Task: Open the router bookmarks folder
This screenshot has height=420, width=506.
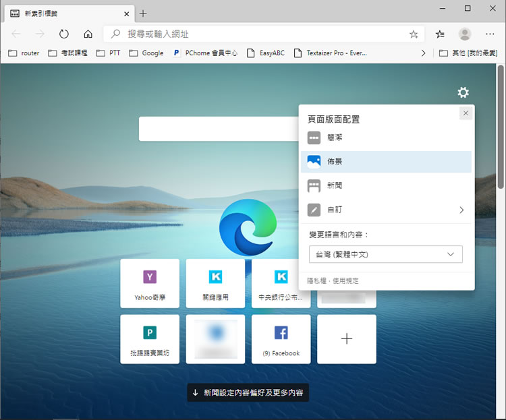Action: [24, 53]
